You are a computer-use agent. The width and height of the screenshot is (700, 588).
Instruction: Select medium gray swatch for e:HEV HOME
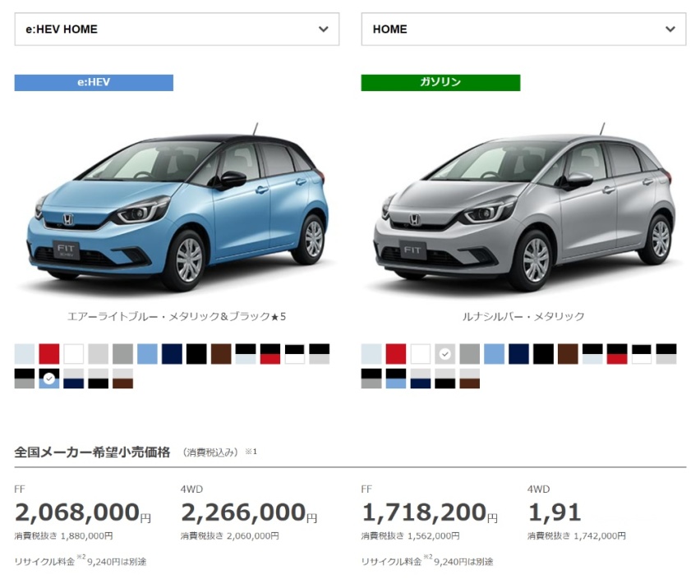click(122, 354)
